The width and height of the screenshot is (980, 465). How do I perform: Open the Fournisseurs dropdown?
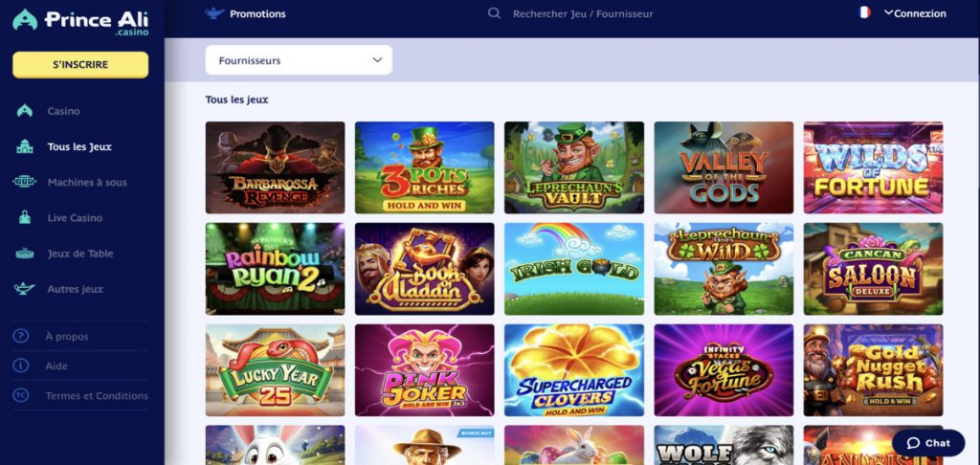click(299, 60)
